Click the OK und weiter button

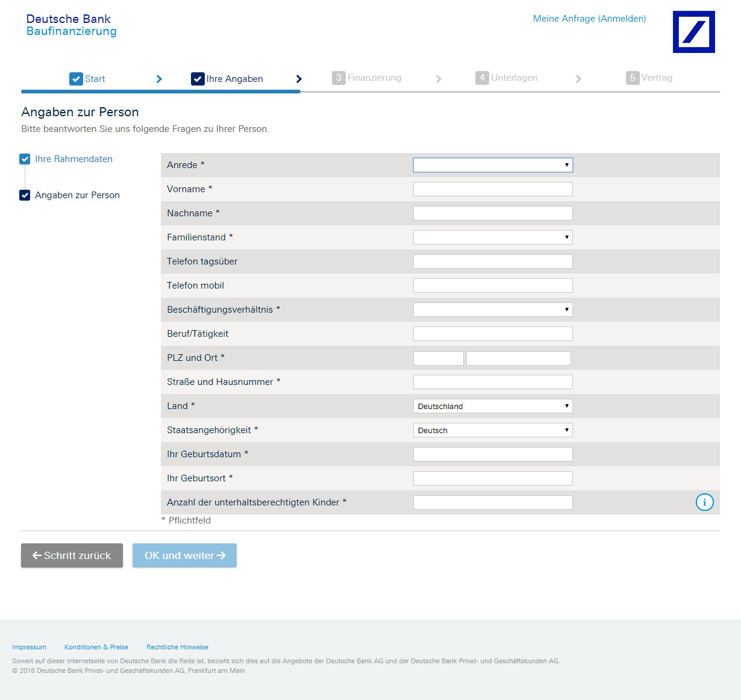(x=184, y=555)
